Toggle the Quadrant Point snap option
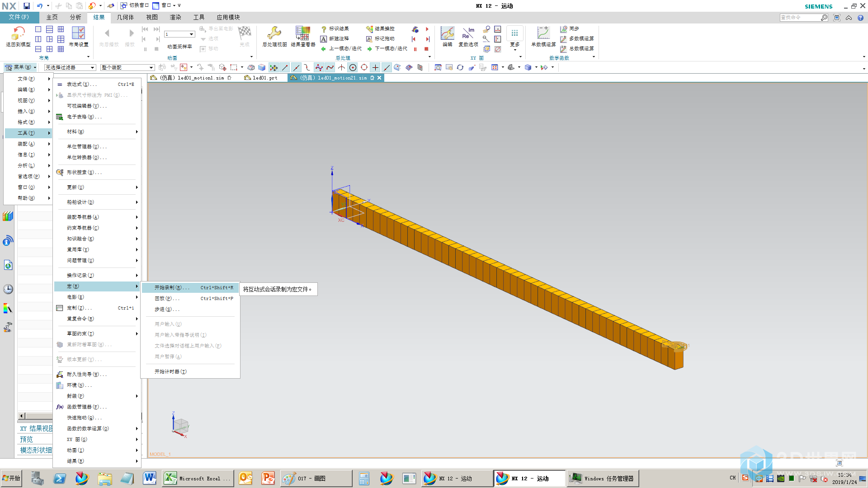This screenshot has height=488, width=868. click(364, 67)
